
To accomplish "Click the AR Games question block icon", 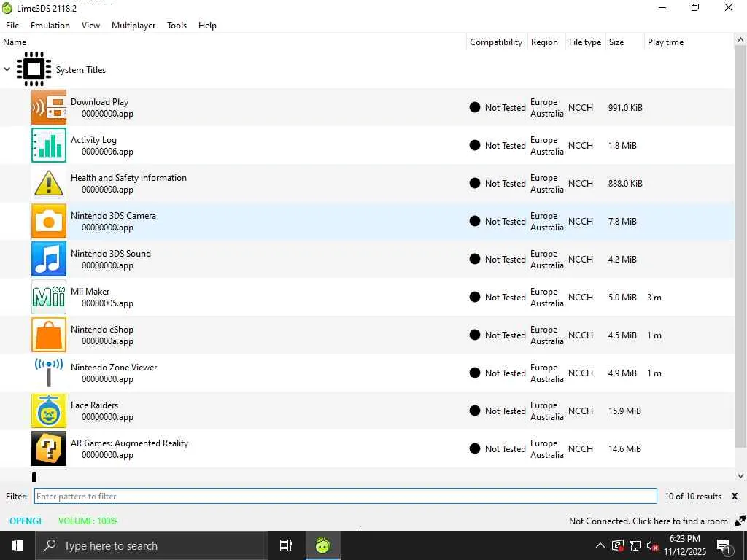I will tap(49, 448).
